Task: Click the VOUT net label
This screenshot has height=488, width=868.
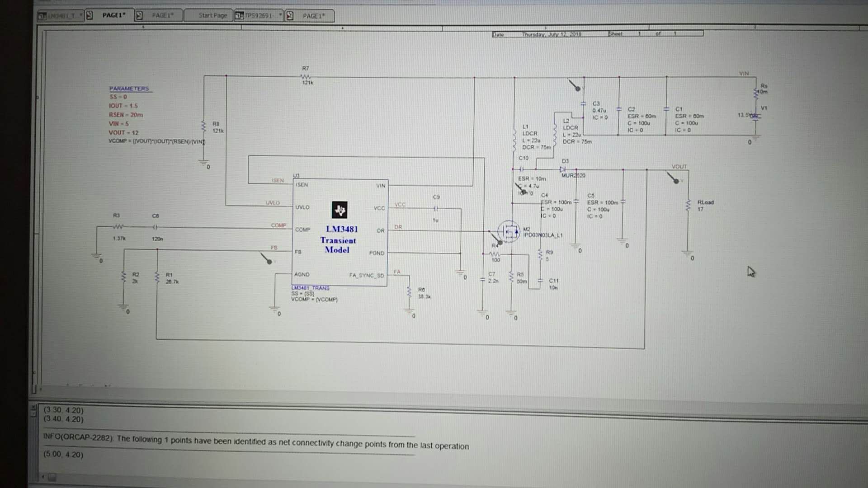Action: (x=679, y=167)
